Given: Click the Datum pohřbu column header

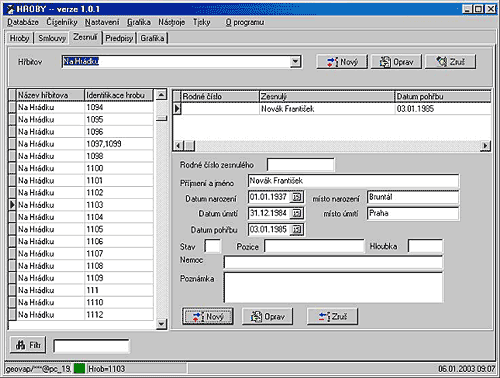Looking at the screenshot, I should tap(443, 97).
